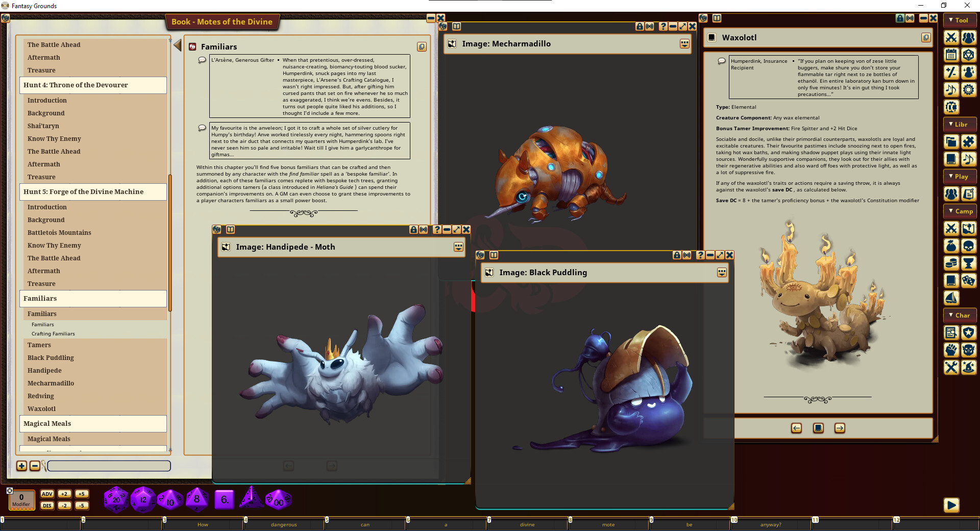
Task: Open the Combat Tracker crossed-swords icon under Camp
Action: coord(951,229)
